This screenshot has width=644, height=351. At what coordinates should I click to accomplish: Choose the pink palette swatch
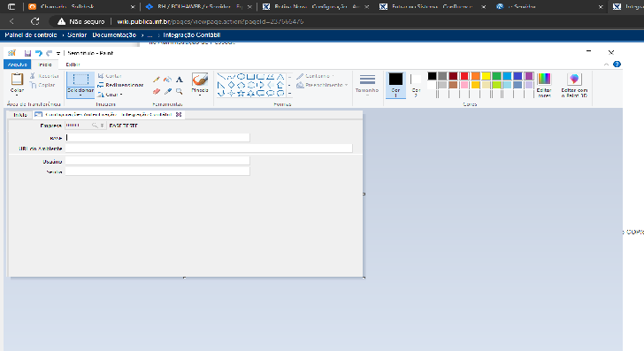pos(464,85)
